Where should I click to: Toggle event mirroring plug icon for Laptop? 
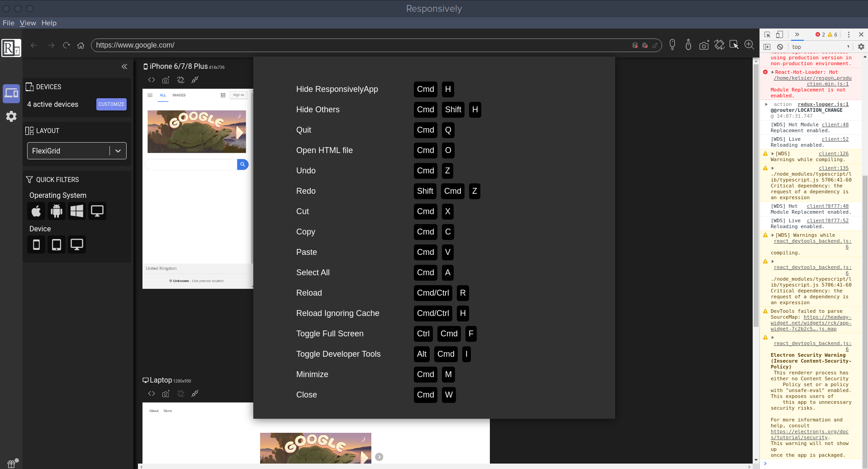pyautogui.click(x=195, y=394)
